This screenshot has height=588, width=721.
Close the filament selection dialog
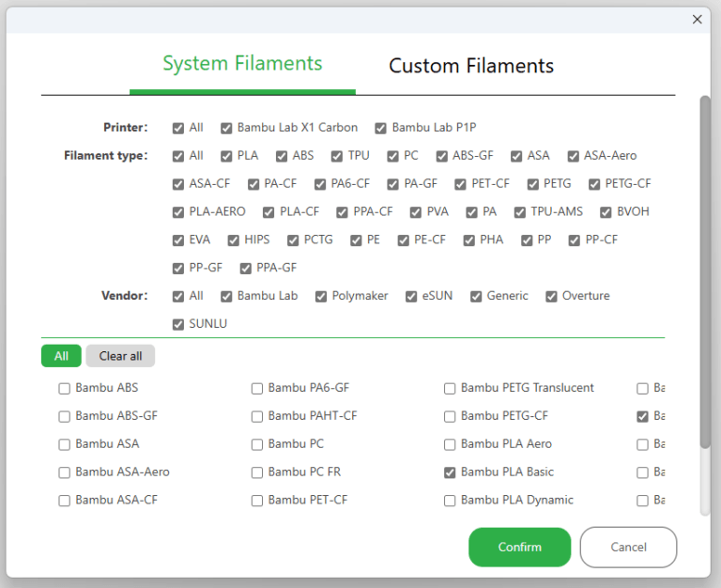click(x=697, y=19)
